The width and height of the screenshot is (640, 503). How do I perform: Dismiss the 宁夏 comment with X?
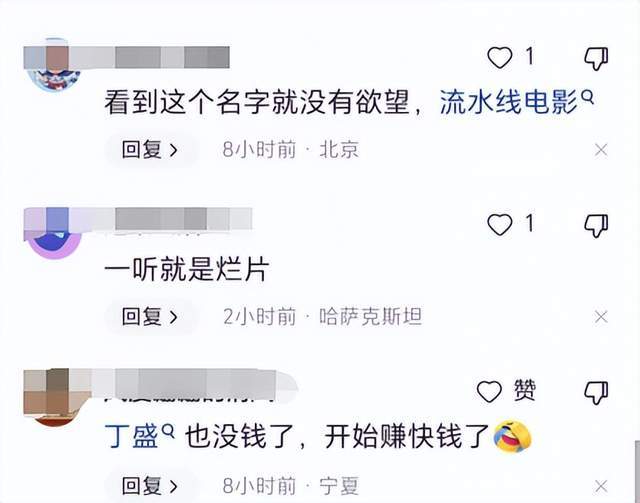point(601,486)
